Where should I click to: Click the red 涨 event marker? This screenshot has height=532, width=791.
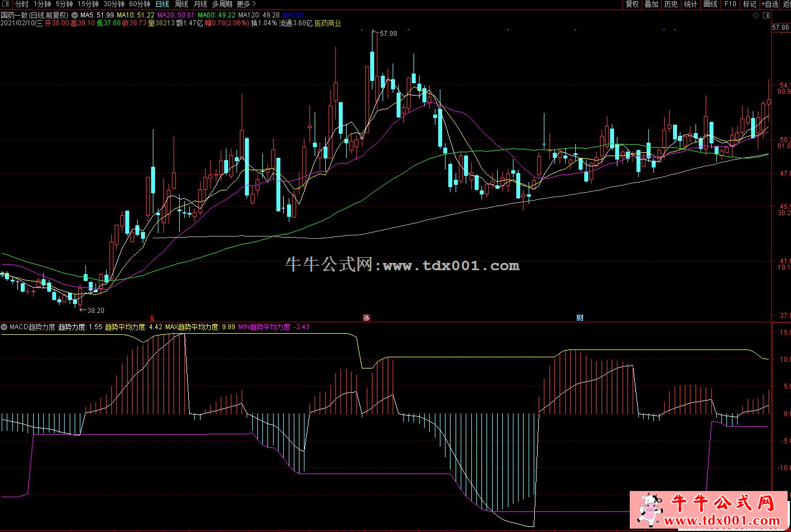[367, 317]
